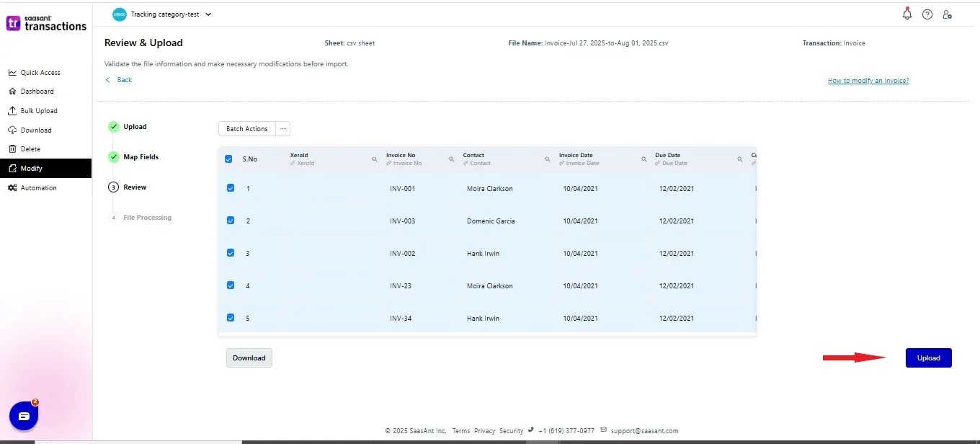Uncheck row 3 INV-002 checkbox

[x=231, y=253]
